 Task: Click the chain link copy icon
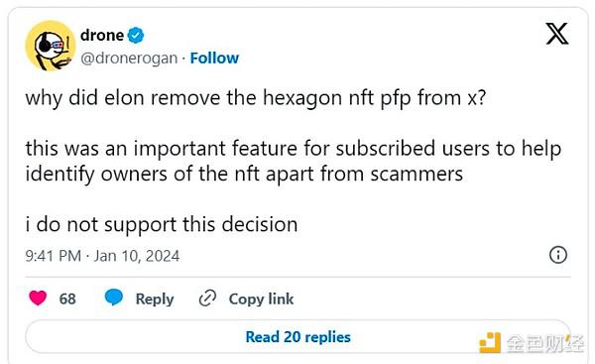point(207,299)
